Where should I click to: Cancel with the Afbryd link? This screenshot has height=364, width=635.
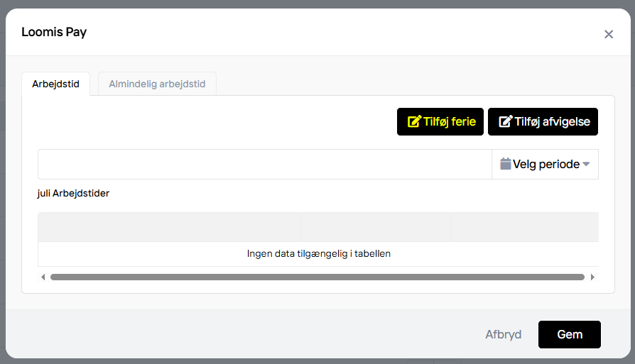503,334
